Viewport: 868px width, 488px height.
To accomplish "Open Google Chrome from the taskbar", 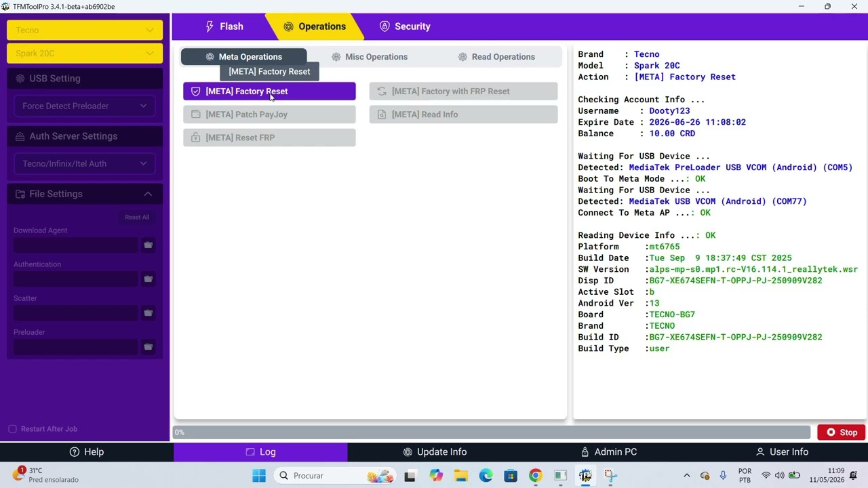I will (x=536, y=476).
